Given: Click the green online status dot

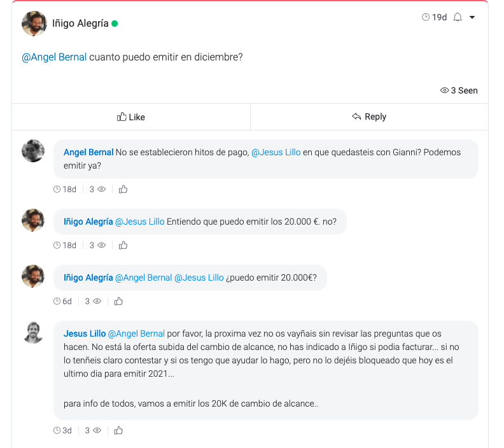Looking at the screenshot, I should click(x=115, y=24).
